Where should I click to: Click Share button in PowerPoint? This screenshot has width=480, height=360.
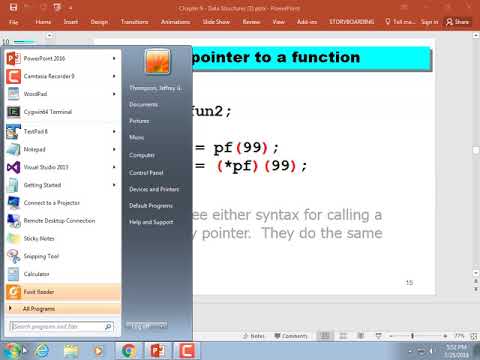458,22
